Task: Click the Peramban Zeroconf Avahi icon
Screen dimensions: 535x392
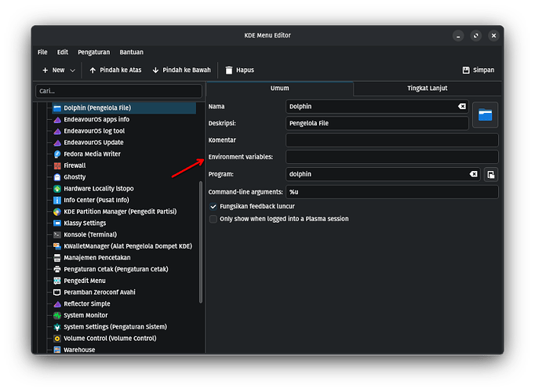Action: tap(57, 292)
